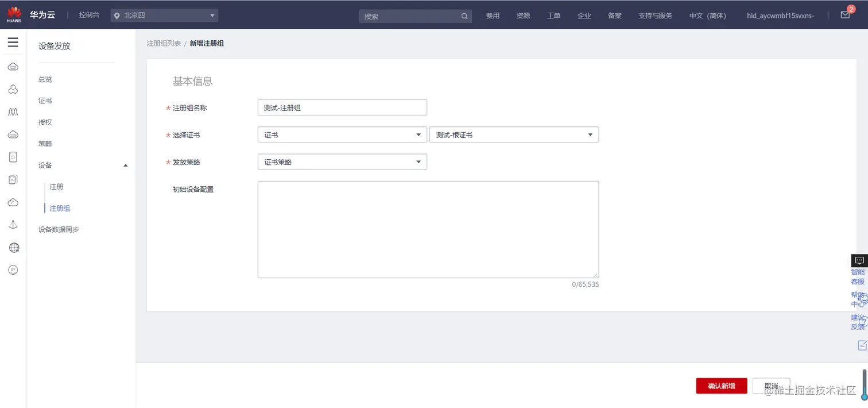Click the 0/65,535 character counter

click(586, 284)
